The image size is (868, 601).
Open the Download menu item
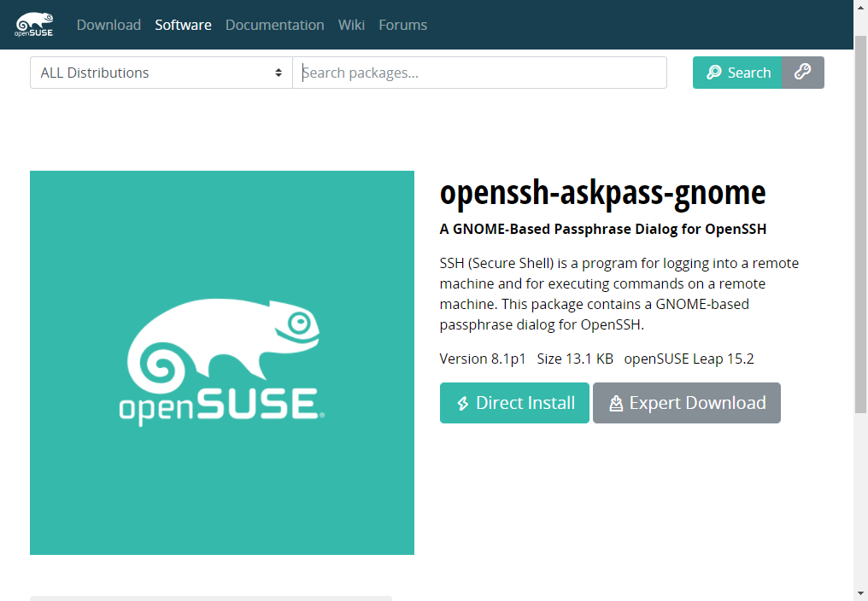tap(108, 25)
